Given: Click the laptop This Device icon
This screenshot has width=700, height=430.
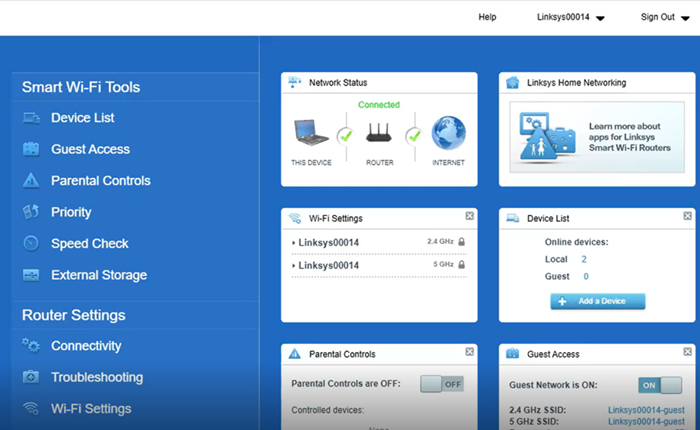Looking at the screenshot, I should (x=311, y=132).
